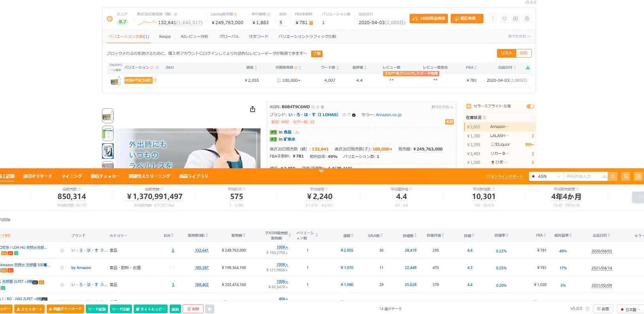
Task: Open the filter icon in orange bar
Action: point(625,177)
